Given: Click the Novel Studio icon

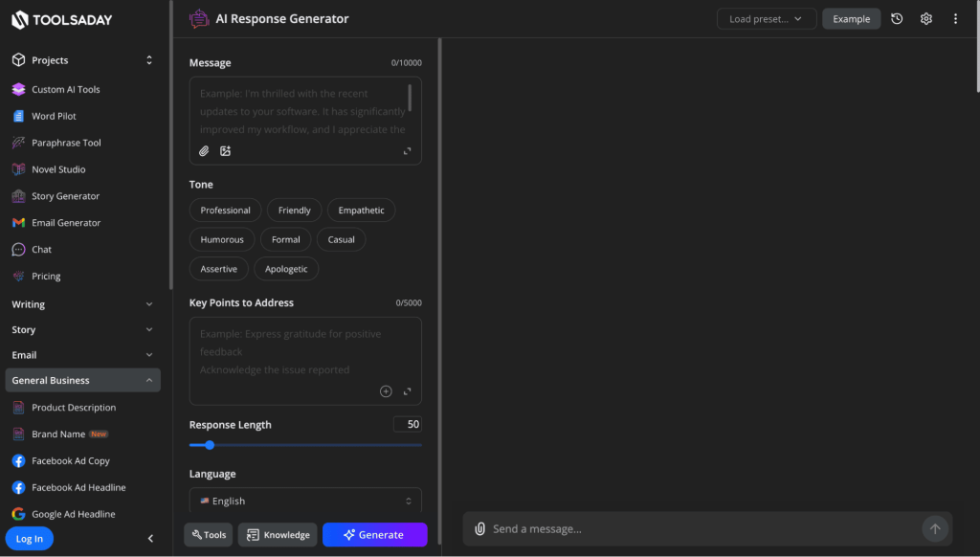Looking at the screenshot, I should pos(19,169).
